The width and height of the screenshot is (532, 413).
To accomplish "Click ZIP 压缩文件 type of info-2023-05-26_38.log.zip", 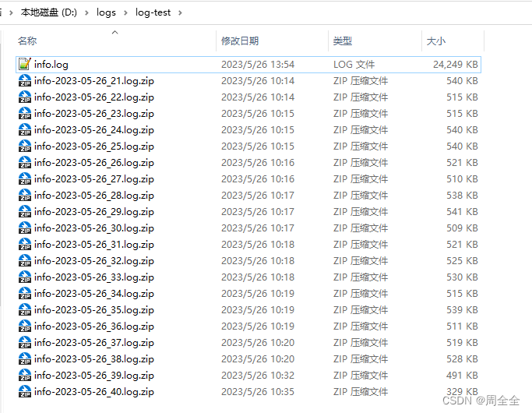I will (361, 359).
